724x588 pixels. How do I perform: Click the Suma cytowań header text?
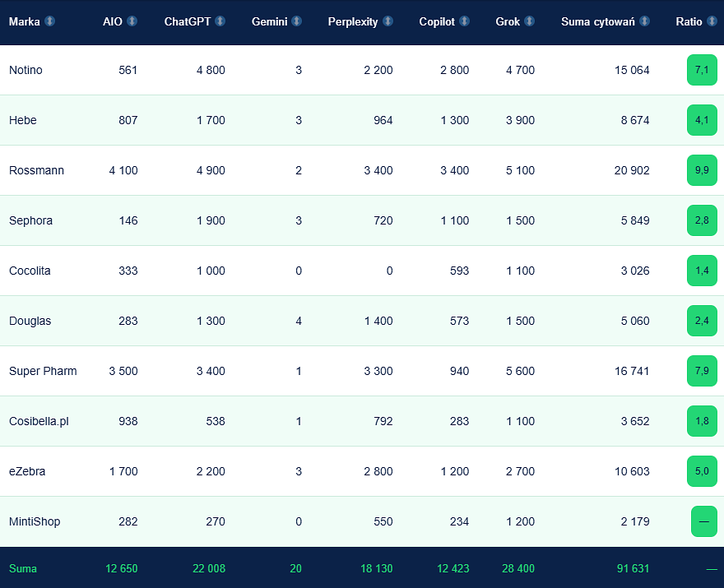click(598, 21)
